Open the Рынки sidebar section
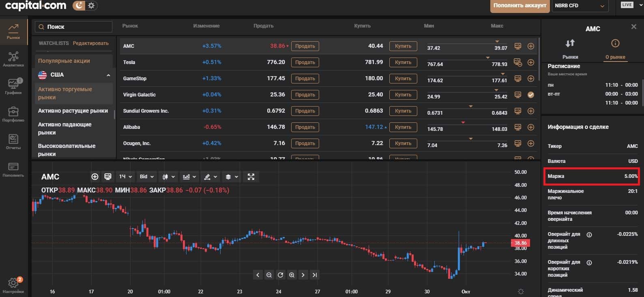Image resolution: width=644 pixels, height=297 pixels. pos(13,32)
